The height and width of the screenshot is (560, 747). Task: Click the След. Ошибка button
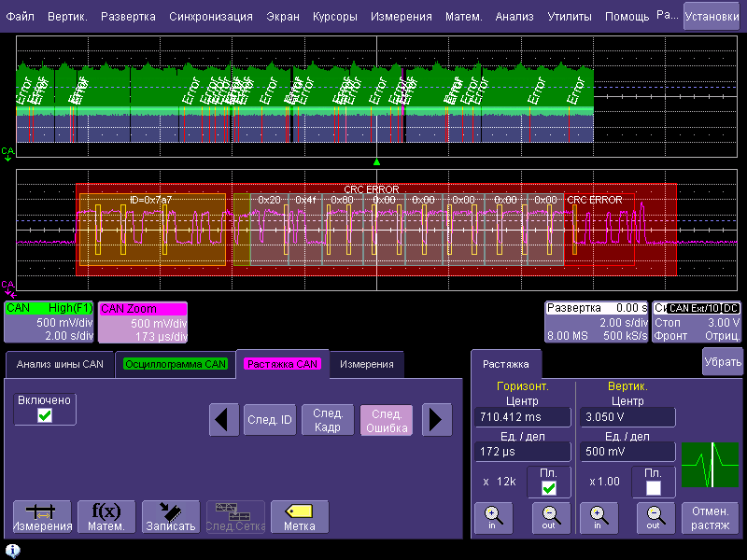(x=386, y=420)
